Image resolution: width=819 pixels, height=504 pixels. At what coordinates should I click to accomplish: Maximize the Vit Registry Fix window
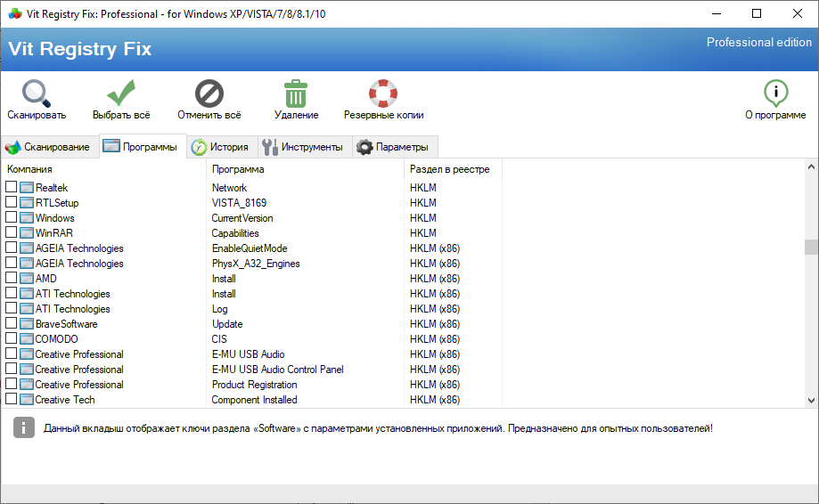click(757, 13)
